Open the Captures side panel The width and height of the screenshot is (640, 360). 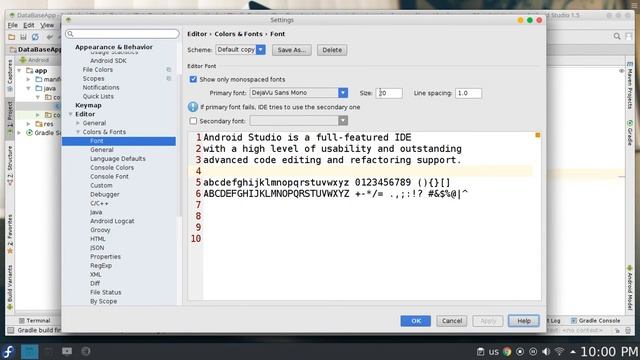(x=10, y=75)
